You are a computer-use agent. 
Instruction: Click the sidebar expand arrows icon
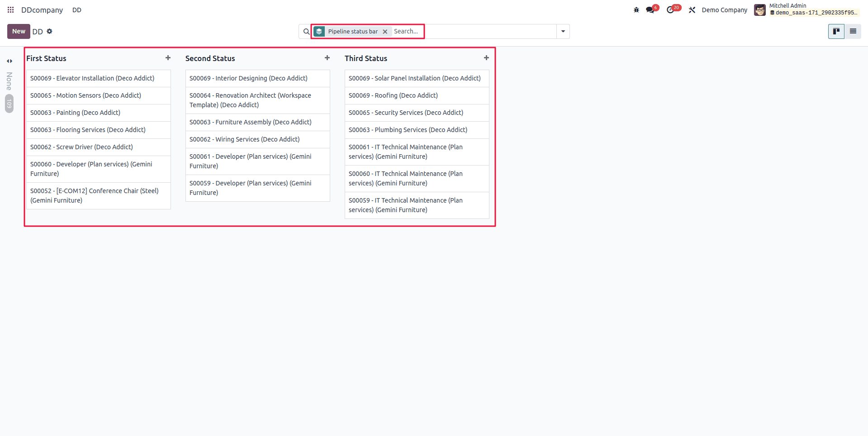tap(9, 61)
